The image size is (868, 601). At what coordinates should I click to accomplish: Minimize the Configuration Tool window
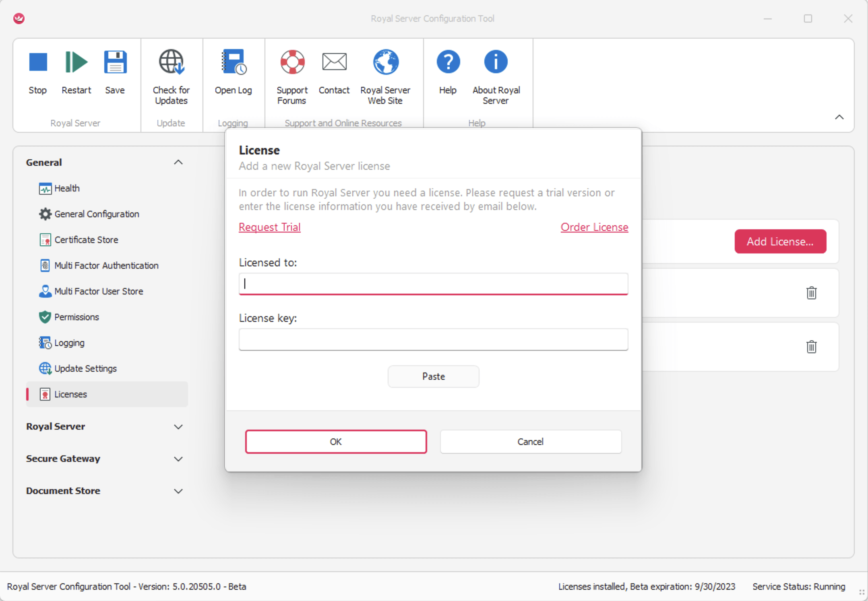pos(768,19)
